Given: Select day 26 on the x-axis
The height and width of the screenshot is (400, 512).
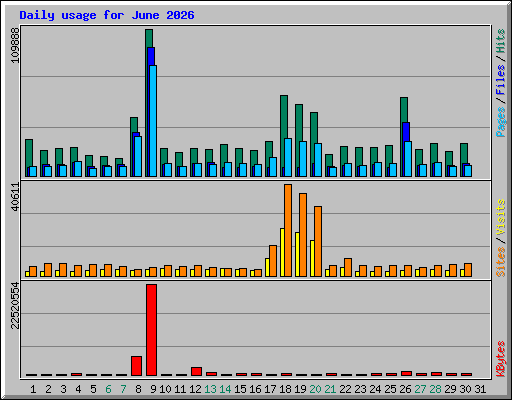Looking at the screenshot, I should [x=405, y=389].
